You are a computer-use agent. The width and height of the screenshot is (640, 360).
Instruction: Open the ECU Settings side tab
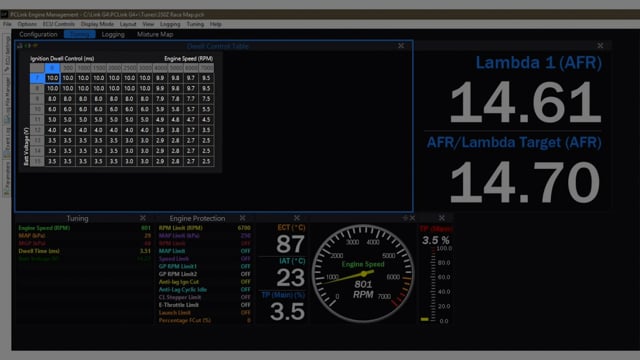click(x=7, y=54)
